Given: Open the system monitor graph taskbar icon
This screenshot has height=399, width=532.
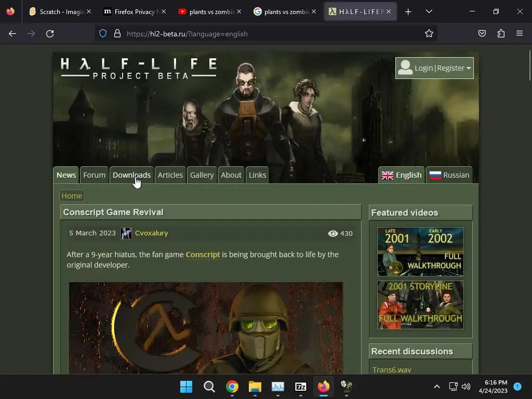Looking at the screenshot, I should coord(277,387).
